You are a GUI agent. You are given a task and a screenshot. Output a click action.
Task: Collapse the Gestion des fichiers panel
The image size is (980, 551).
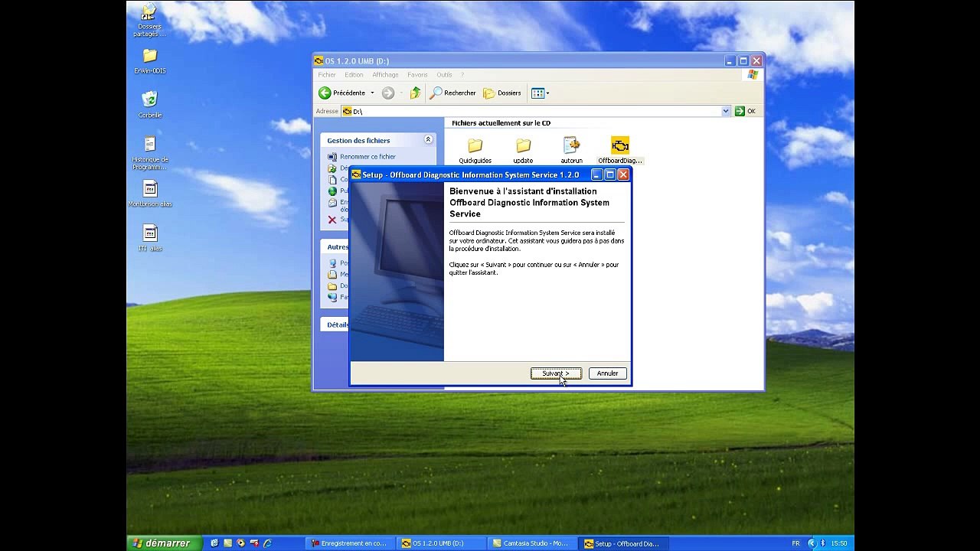(x=428, y=140)
